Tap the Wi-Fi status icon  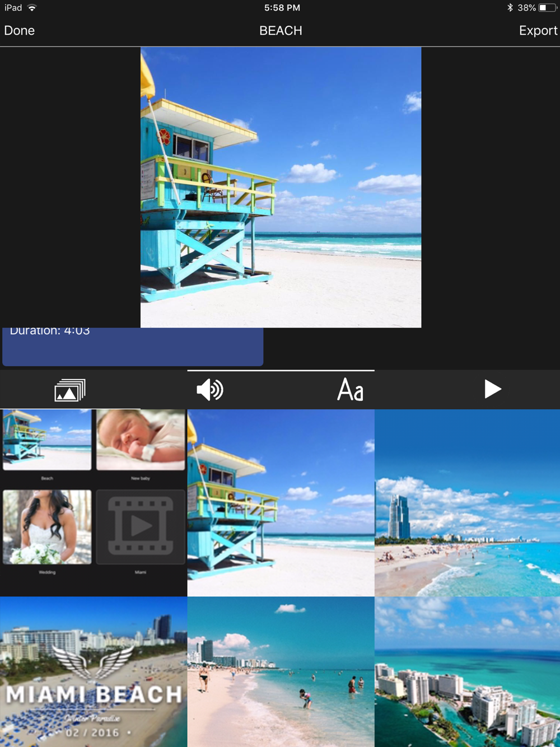[x=32, y=8]
